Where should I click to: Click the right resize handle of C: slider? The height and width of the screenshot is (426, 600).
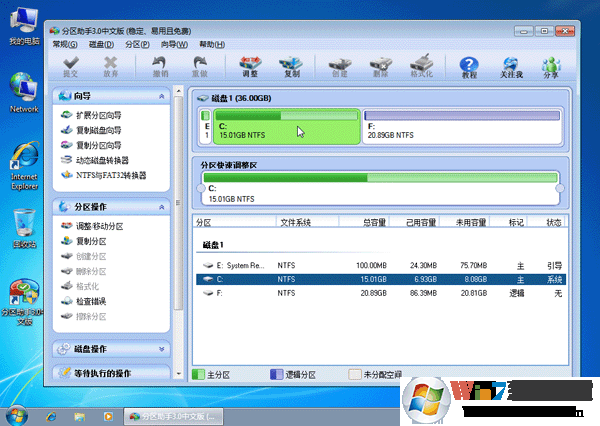560,188
